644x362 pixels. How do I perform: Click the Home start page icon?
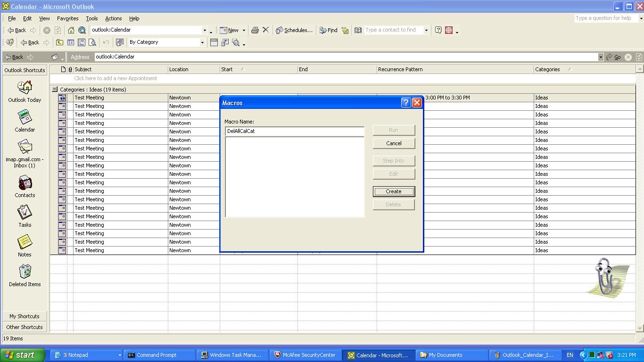(71, 30)
